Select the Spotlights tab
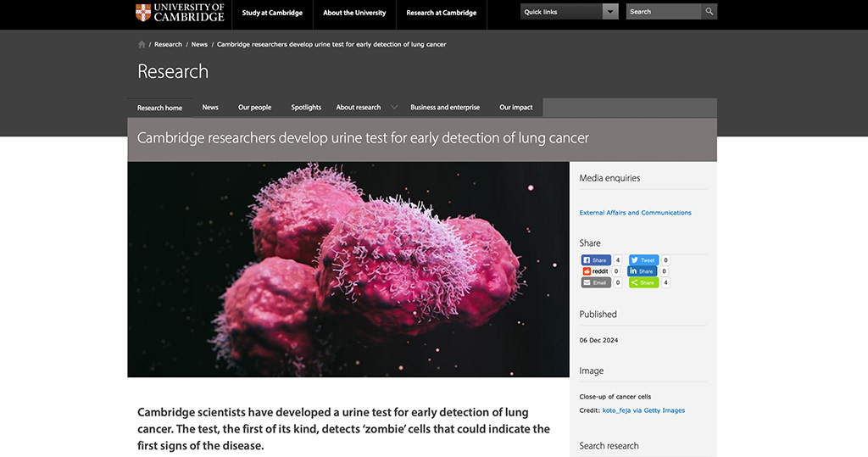 click(x=306, y=108)
